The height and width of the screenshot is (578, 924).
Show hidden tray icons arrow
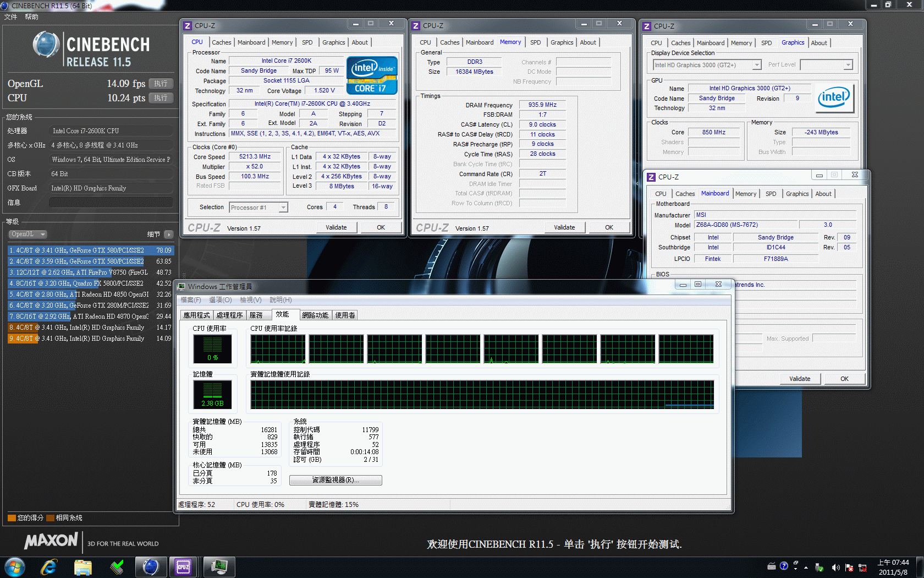[806, 567]
